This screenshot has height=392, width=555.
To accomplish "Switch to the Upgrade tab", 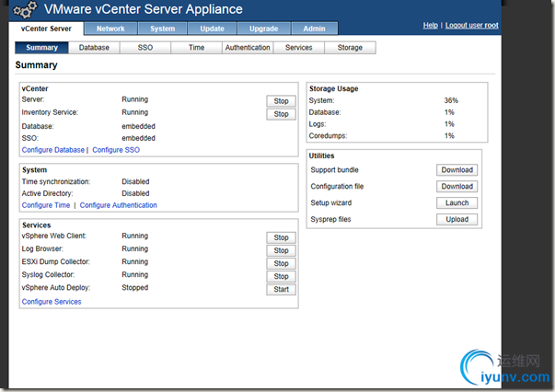I will pyautogui.click(x=263, y=29).
